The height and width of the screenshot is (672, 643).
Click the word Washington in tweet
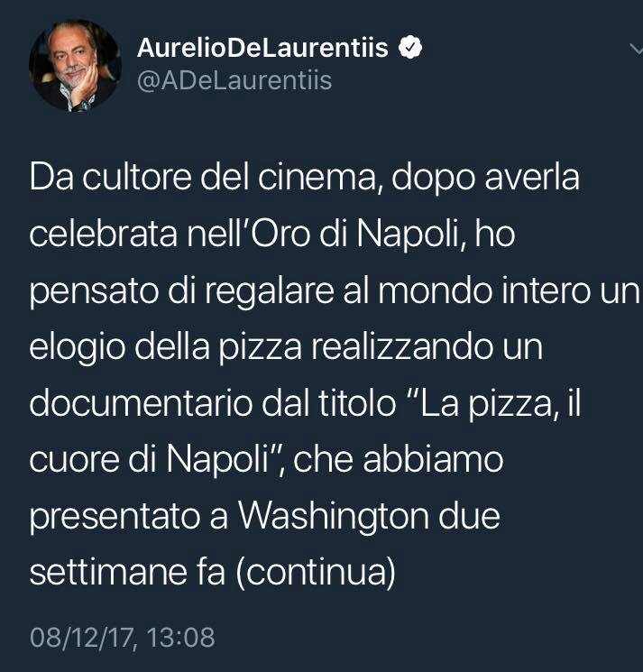coord(334,516)
